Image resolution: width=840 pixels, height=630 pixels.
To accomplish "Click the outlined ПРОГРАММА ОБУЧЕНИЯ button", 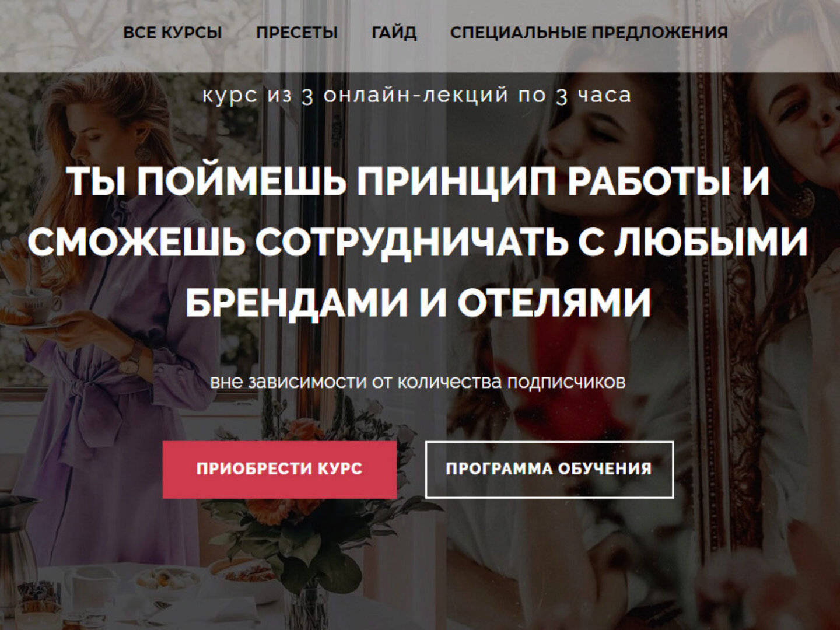I will click(549, 470).
